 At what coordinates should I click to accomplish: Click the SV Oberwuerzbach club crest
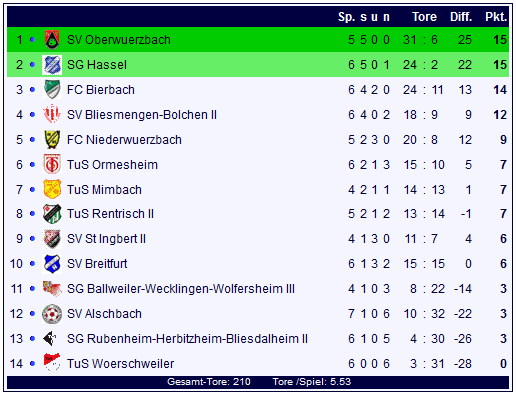[x=52, y=40]
